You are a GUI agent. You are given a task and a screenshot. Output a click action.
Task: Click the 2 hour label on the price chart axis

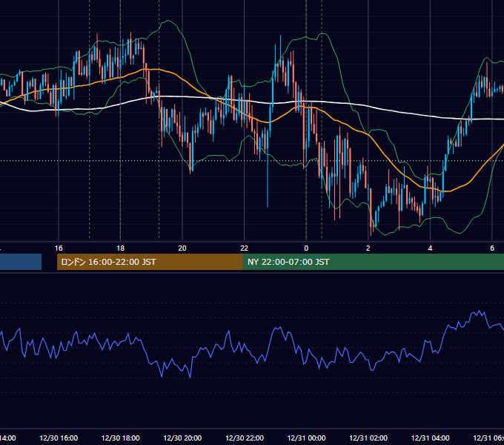click(368, 248)
